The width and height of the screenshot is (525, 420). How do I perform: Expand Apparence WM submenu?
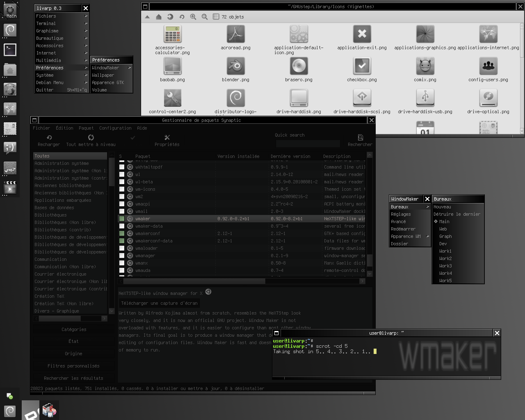[410, 236]
